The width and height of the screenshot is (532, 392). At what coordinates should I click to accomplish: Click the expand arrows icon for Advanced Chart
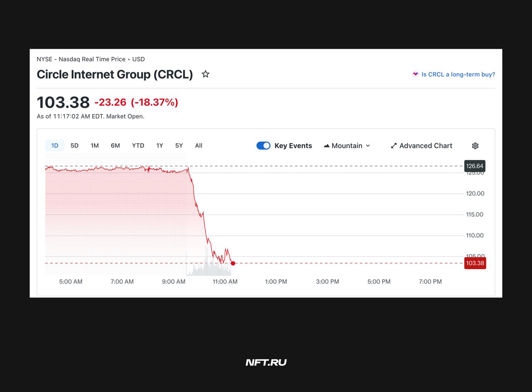(x=394, y=146)
